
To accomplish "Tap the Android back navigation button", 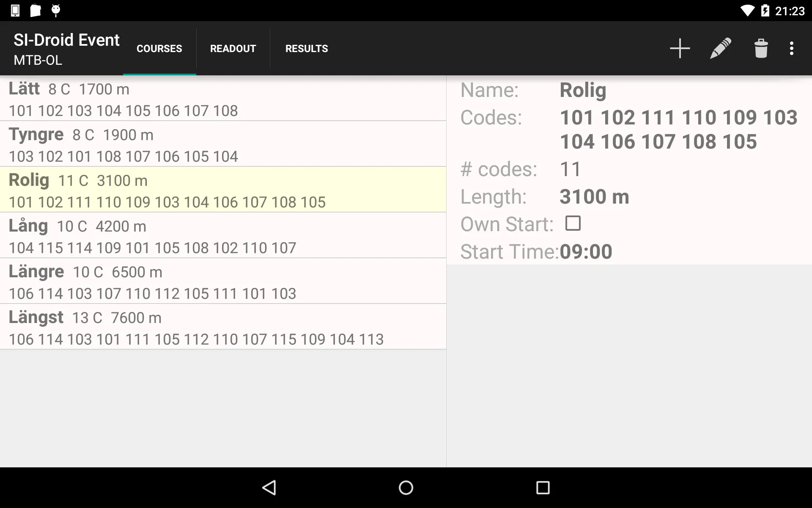I will pos(270,488).
